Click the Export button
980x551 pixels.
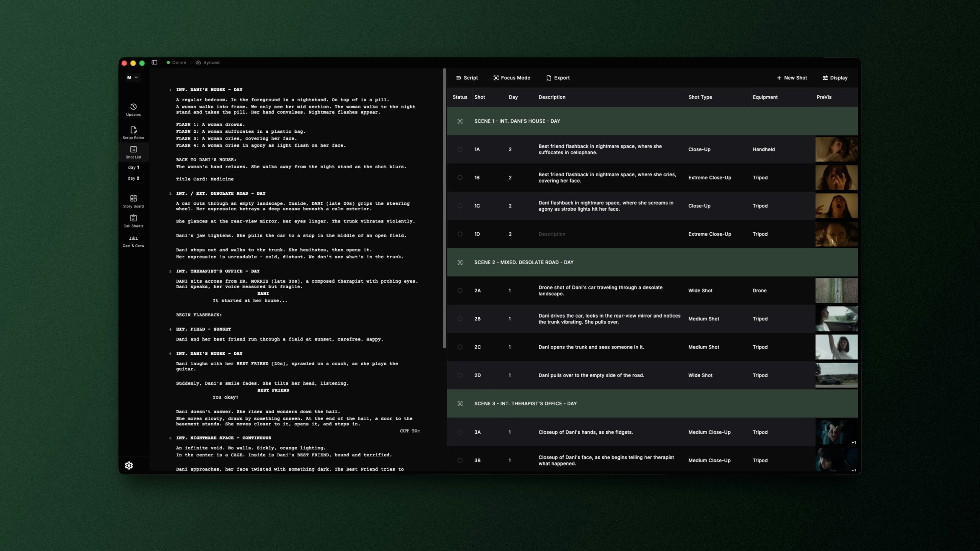[558, 78]
